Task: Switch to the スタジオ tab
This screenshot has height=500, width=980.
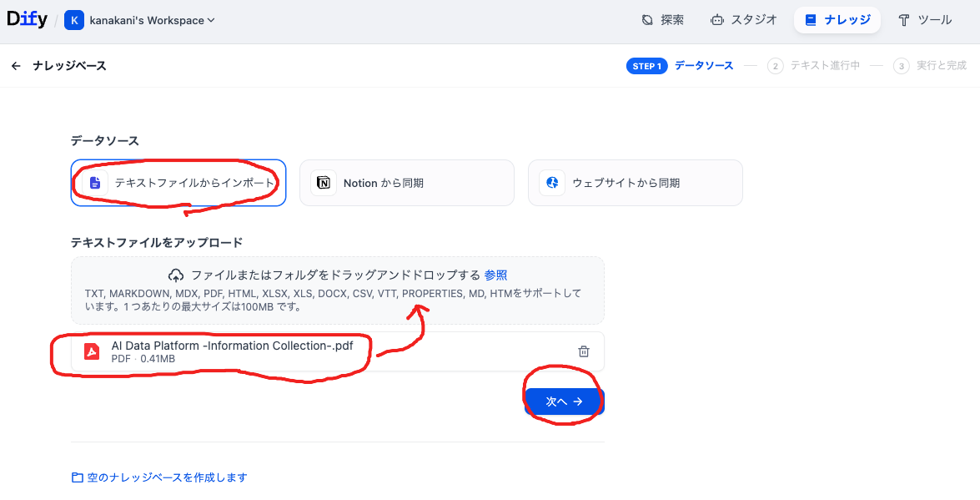Action: (744, 20)
